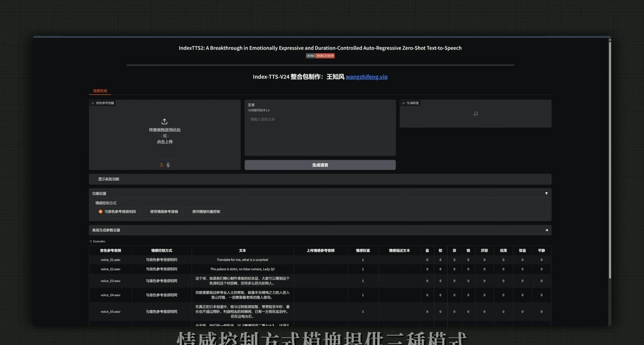Click the 情感描述文本 column header
The image size is (644, 345).
399,251
